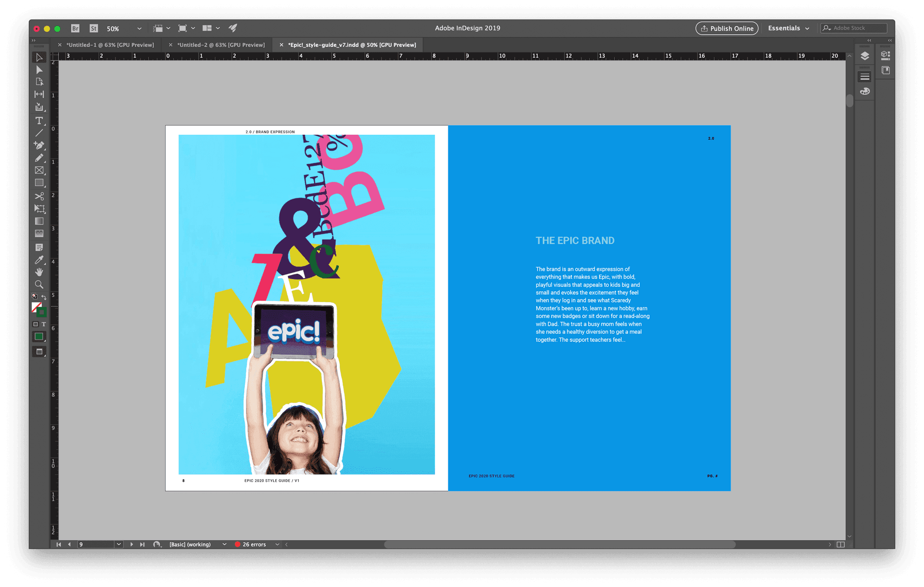Image resolution: width=924 pixels, height=587 pixels.
Task: Select the Type tool
Action: tap(39, 121)
